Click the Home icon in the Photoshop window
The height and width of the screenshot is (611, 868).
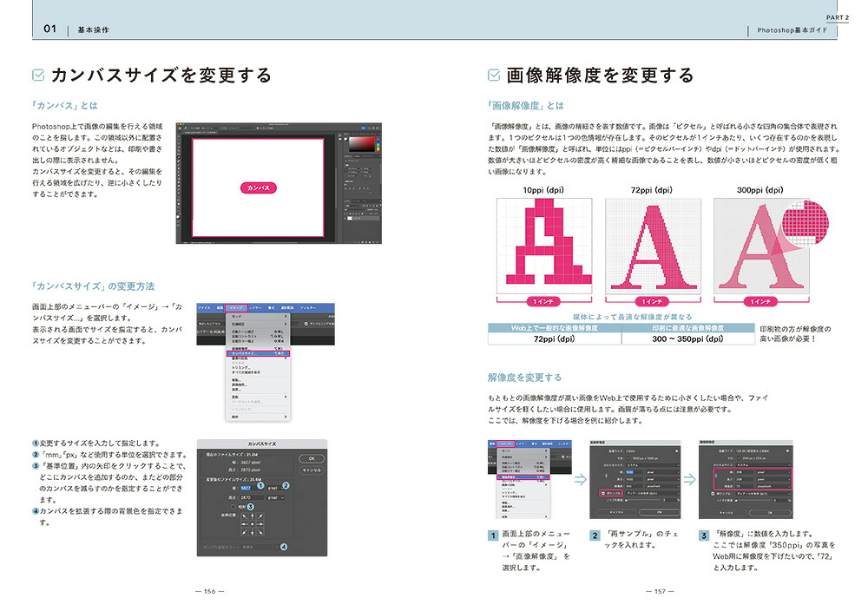pos(181,128)
